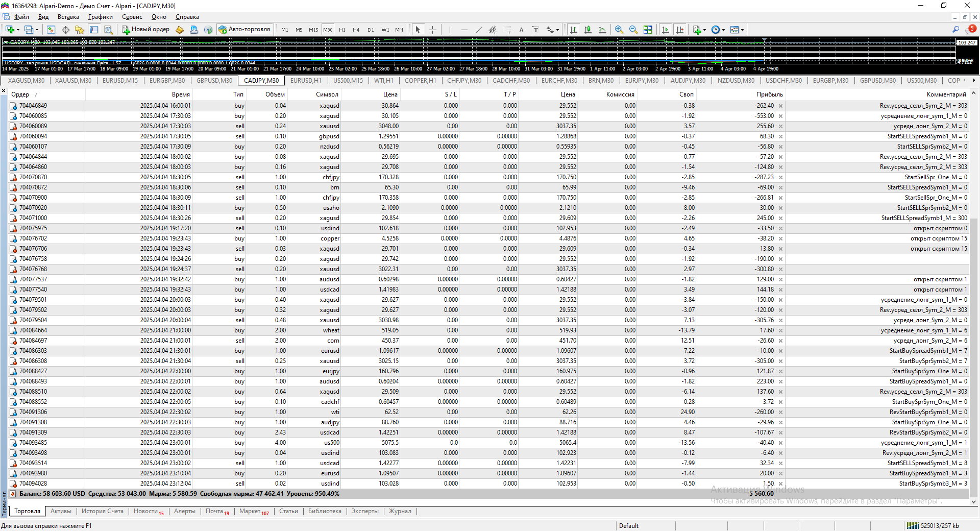
Task: Toggle the Market Watch panel icon
Action: click(x=51, y=30)
